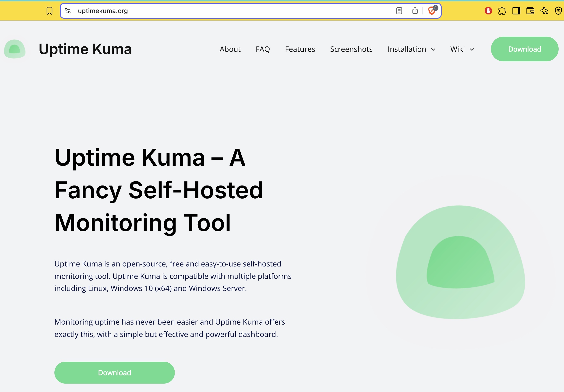Toggle reader mode icon in address bar
Screen dimensions: 564x392
[399, 11]
